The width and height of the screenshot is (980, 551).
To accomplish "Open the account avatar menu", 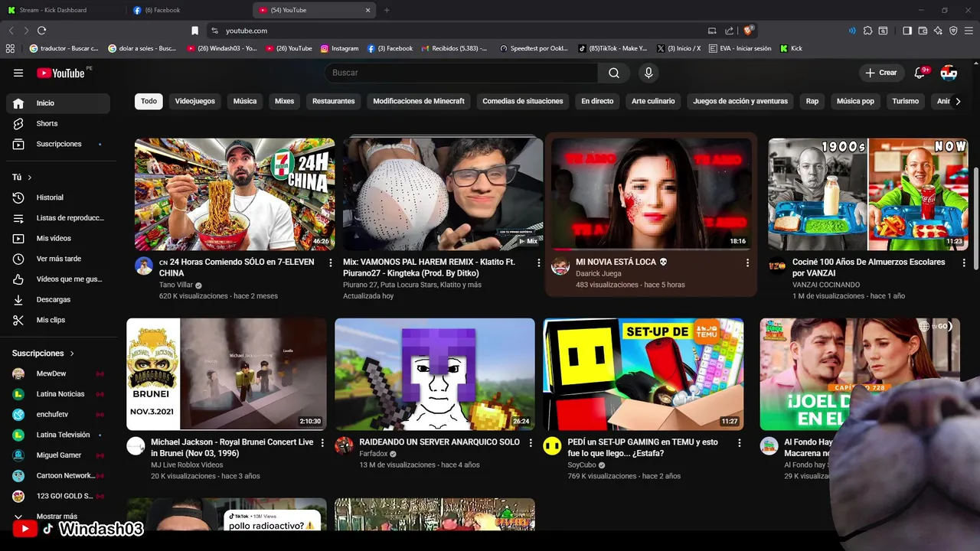I will tap(949, 73).
